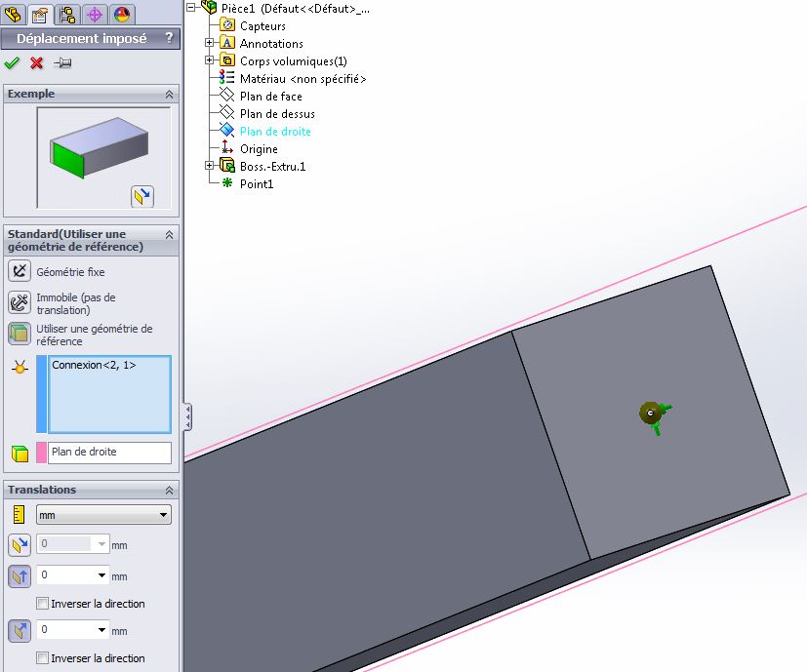Select Plan de dessus in the tree
This screenshot has height=672, width=807.
point(277,114)
